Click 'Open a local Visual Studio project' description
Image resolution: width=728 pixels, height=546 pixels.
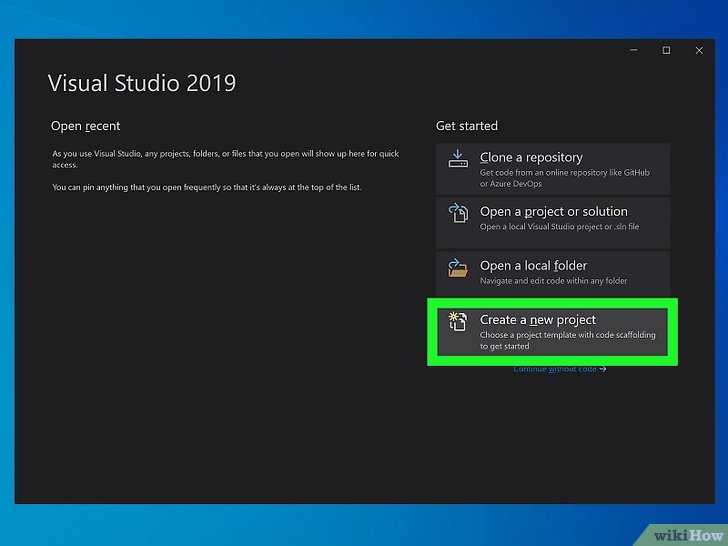click(559, 227)
